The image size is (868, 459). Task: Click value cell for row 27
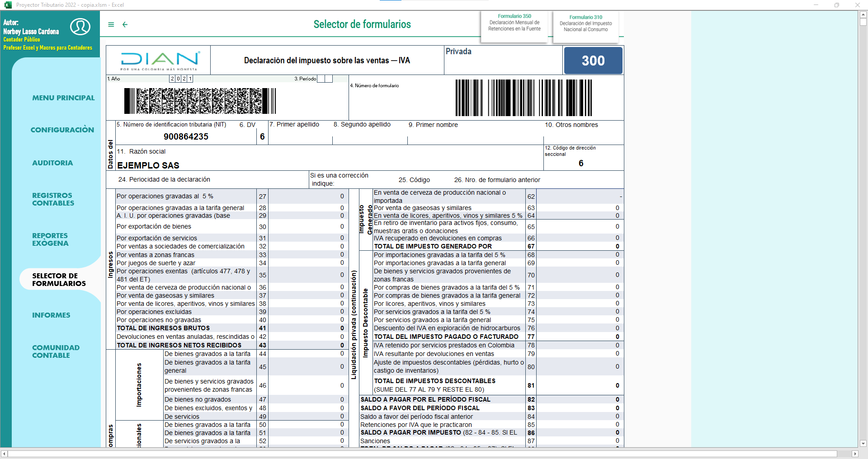307,197
